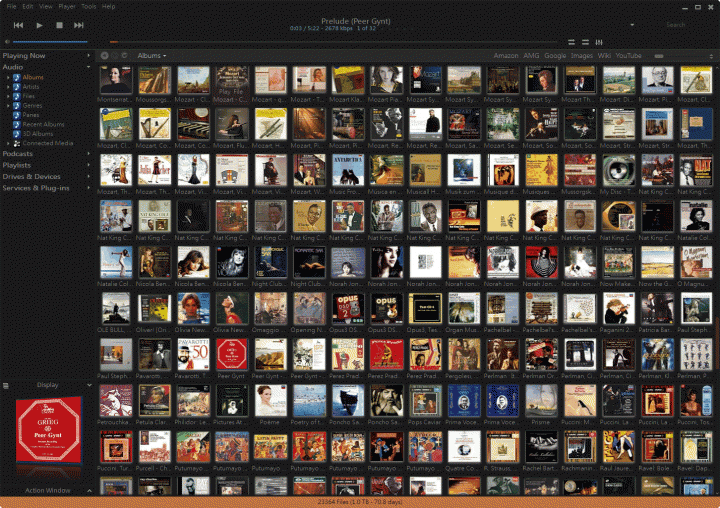Screen dimensions: 720x508
Task: Start playback with the Play button
Action: pos(39,25)
